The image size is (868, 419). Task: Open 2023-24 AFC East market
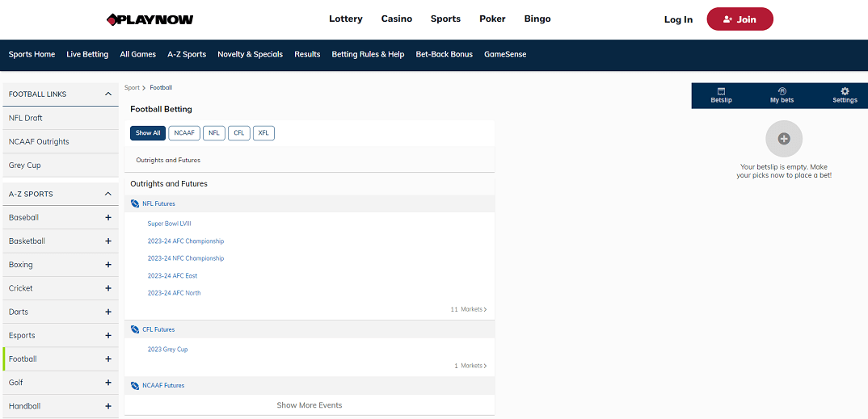click(x=172, y=276)
